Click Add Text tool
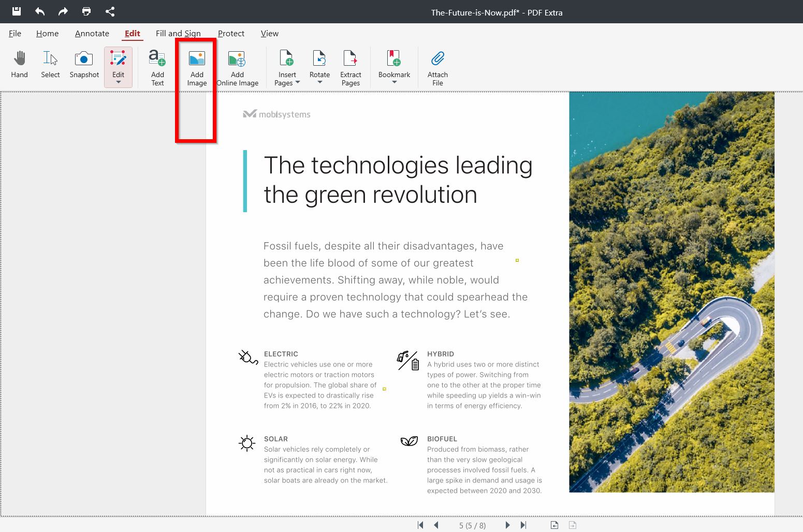The image size is (803, 532). coord(157,67)
